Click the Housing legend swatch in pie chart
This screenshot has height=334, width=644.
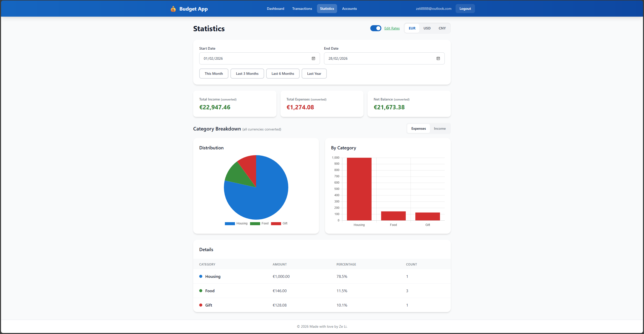click(230, 224)
